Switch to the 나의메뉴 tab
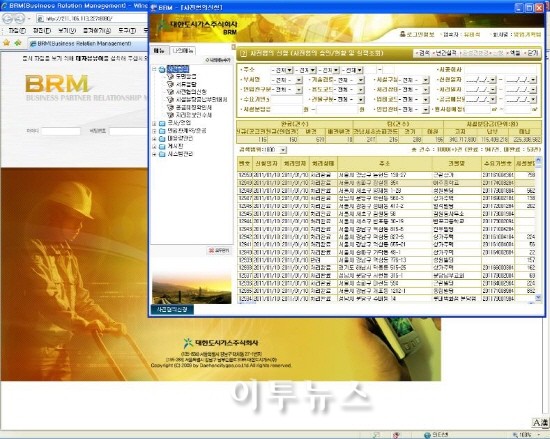 pos(183,50)
